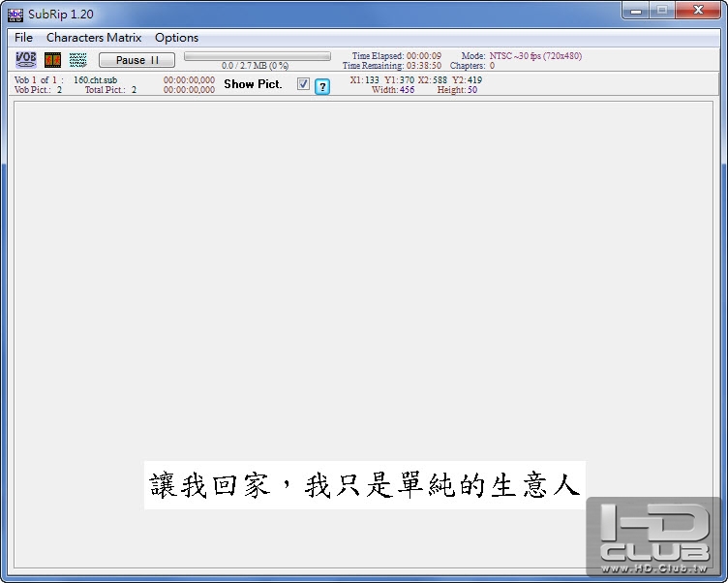Screen dimensions: 728x583
Task: Close the SubRip window
Action: [x=698, y=11]
